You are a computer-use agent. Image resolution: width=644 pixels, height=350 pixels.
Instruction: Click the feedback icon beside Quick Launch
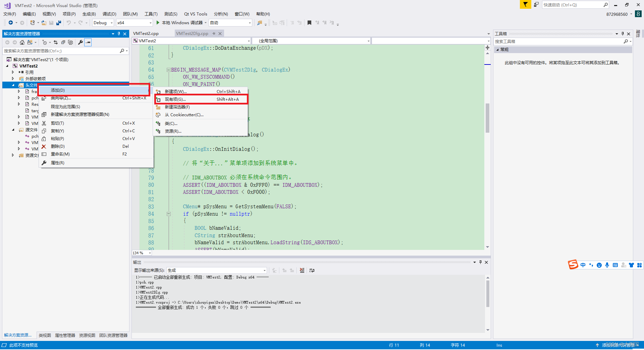536,5
